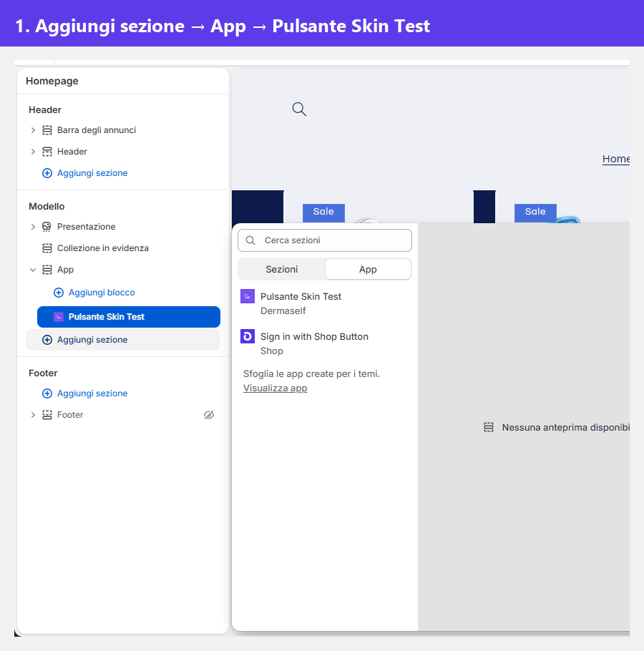Toggle Footer visibility eye icon
Viewport: 644px width, 651px height.
tap(209, 415)
